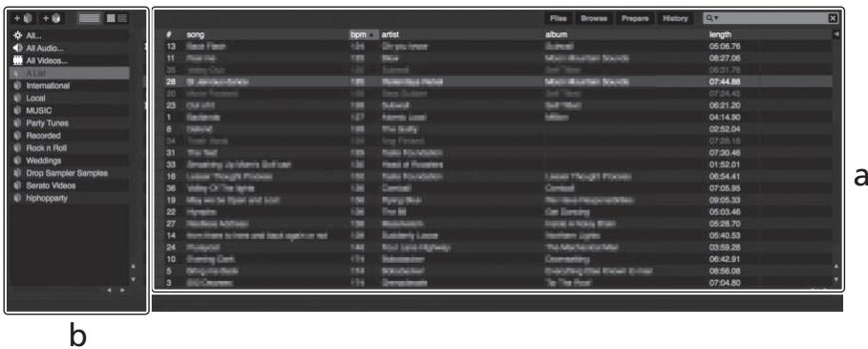Open the search magnifier filter dropdown
Screen dimensions: 868x349
[711, 18]
